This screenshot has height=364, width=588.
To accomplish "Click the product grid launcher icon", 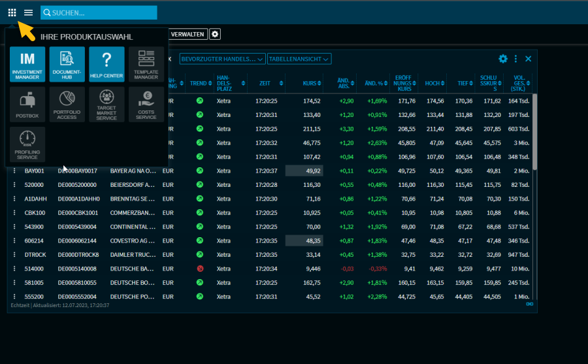I will click(12, 12).
